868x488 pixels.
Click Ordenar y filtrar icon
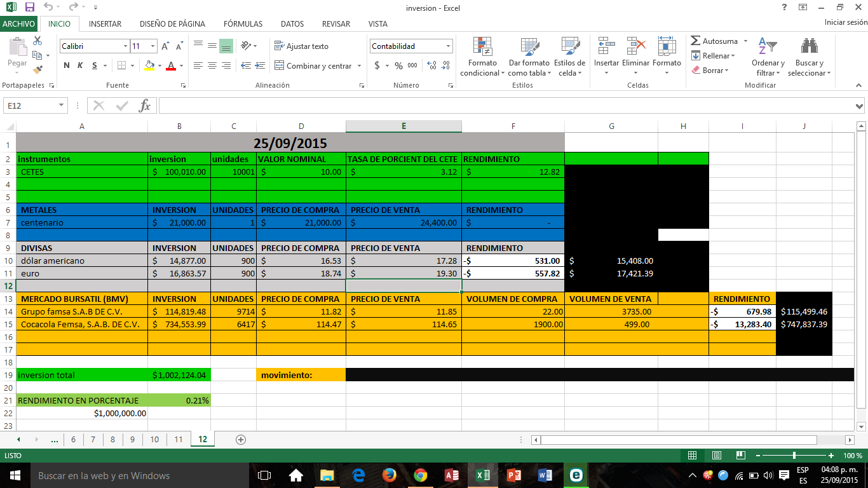768,46
